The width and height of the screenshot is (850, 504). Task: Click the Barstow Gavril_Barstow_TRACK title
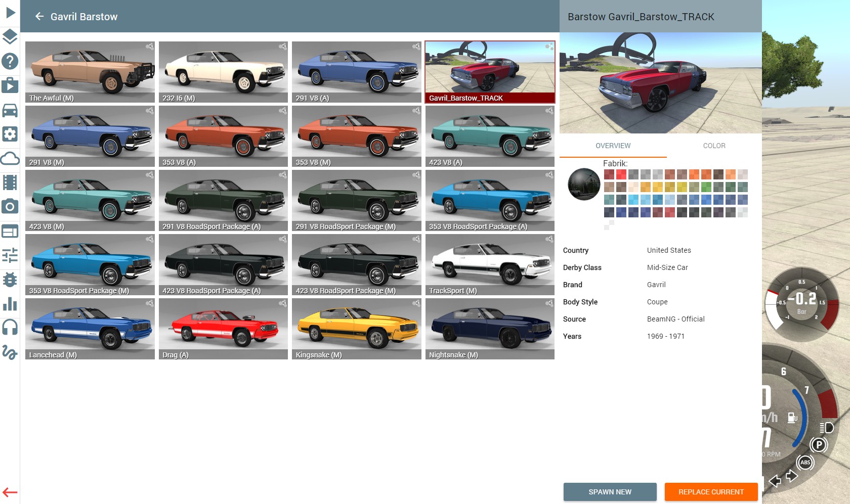point(641,17)
